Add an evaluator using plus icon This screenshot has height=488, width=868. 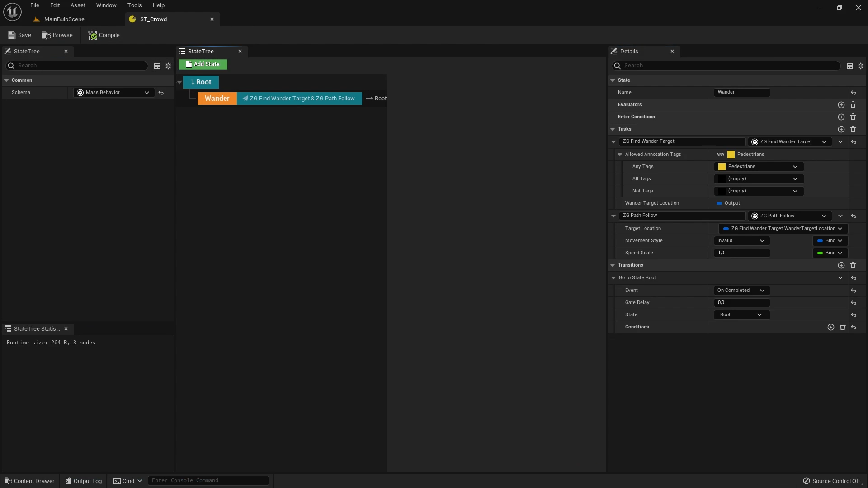point(841,105)
